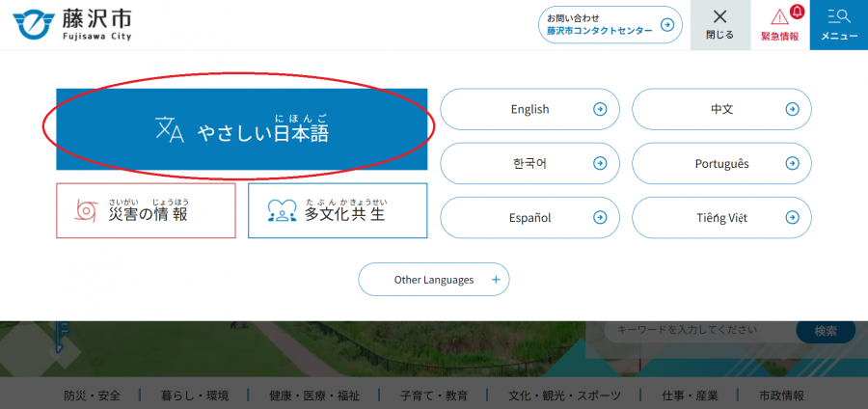Expand Other Languages list

[x=434, y=280]
